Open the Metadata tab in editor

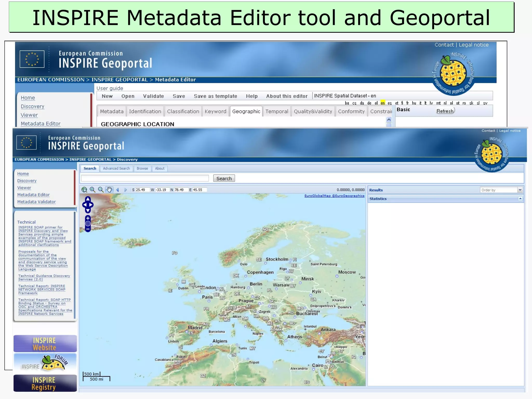click(112, 111)
